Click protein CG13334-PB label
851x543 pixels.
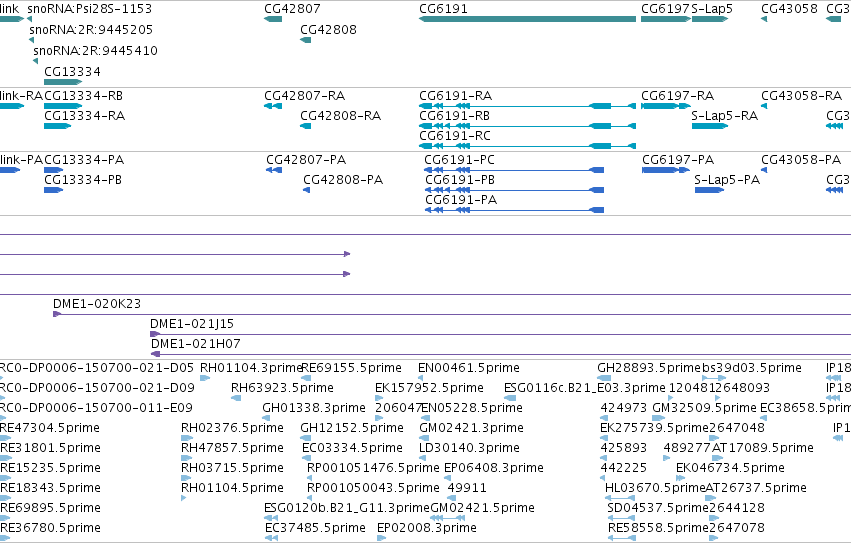[83, 180]
